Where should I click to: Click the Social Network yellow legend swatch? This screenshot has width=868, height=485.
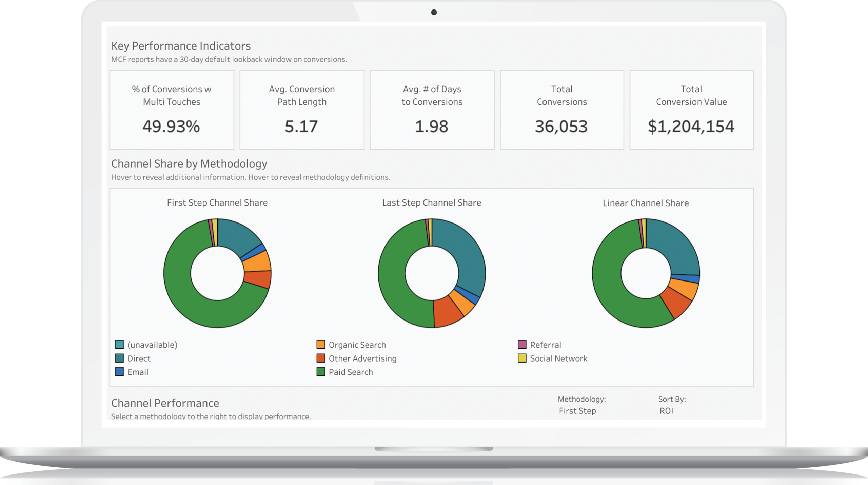click(522, 358)
